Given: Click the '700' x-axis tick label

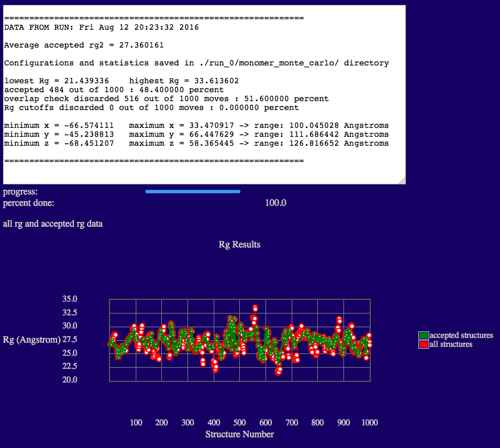Looking at the screenshot, I should click(x=292, y=422).
